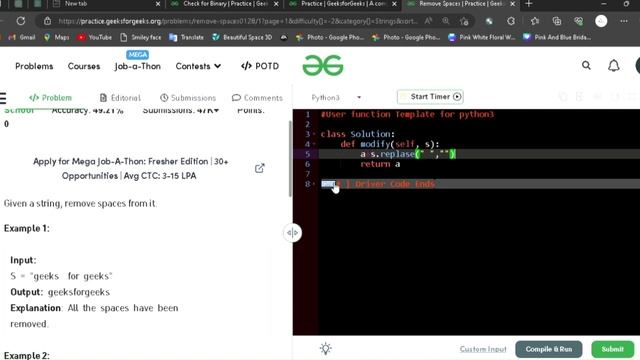Open the Beautiful Space 3D bookmark

pyautogui.click(x=242, y=37)
